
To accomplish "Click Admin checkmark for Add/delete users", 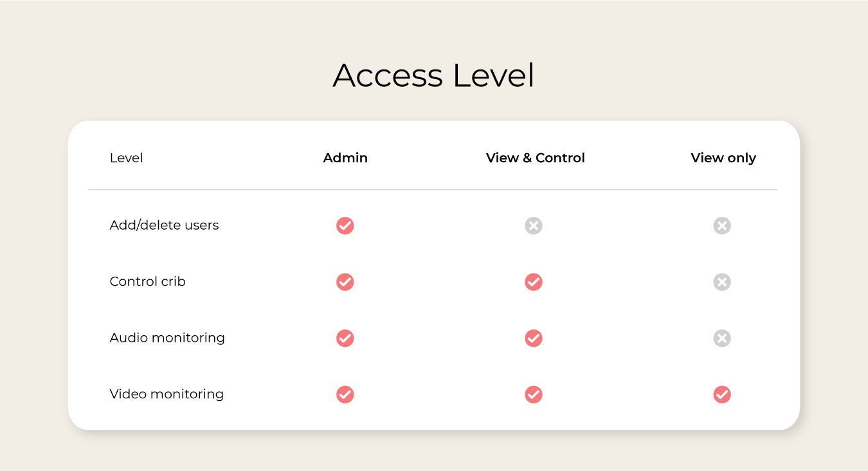I will coord(345,226).
